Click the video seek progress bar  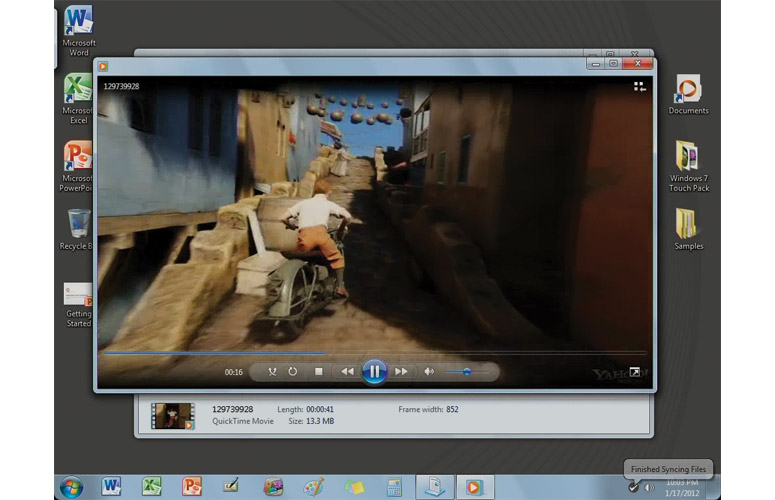point(375,353)
